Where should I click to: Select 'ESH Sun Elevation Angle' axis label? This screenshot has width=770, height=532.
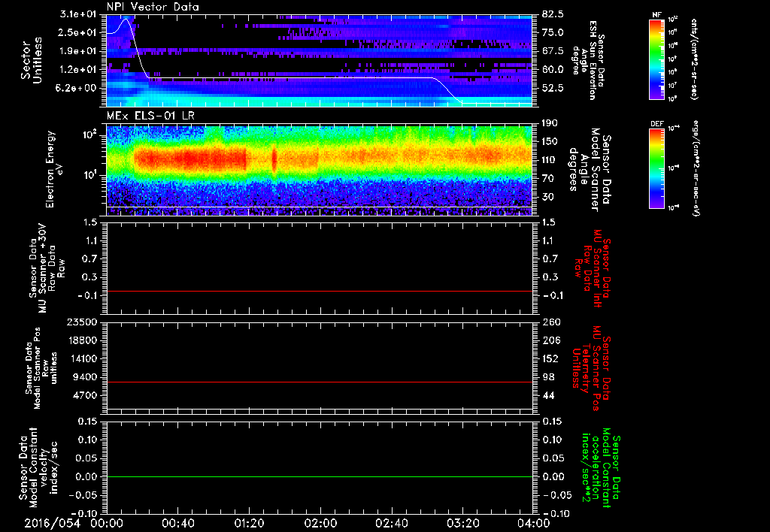[x=589, y=60]
